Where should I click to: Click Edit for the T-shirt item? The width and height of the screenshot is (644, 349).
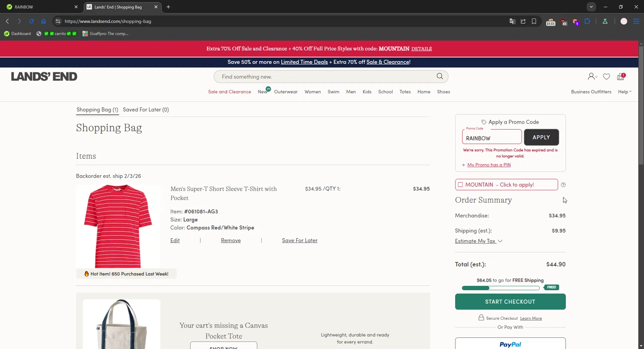(x=175, y=240)
